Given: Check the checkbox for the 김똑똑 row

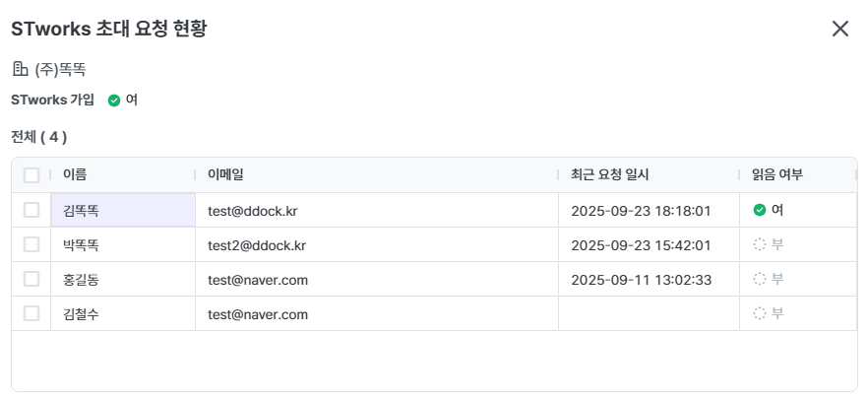Looking at the screenshot, I should [x=31, y=210].
